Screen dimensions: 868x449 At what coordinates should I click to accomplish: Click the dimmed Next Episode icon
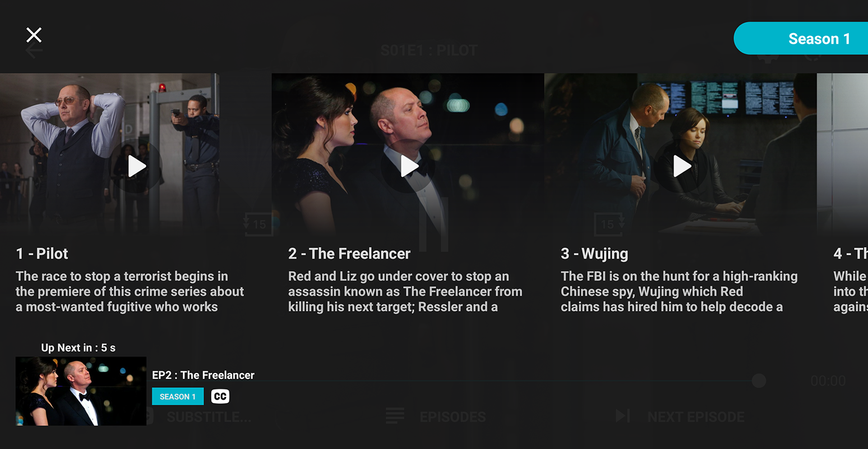(623, 416)
